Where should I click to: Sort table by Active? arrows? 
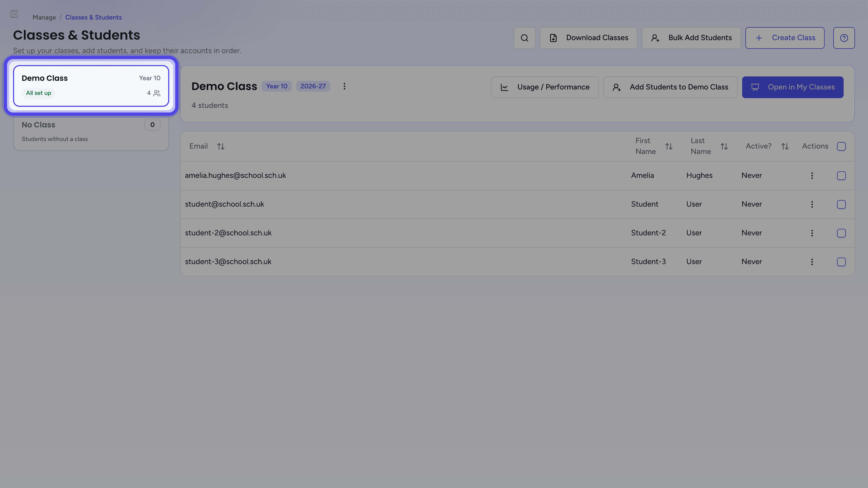click(785, 146)
